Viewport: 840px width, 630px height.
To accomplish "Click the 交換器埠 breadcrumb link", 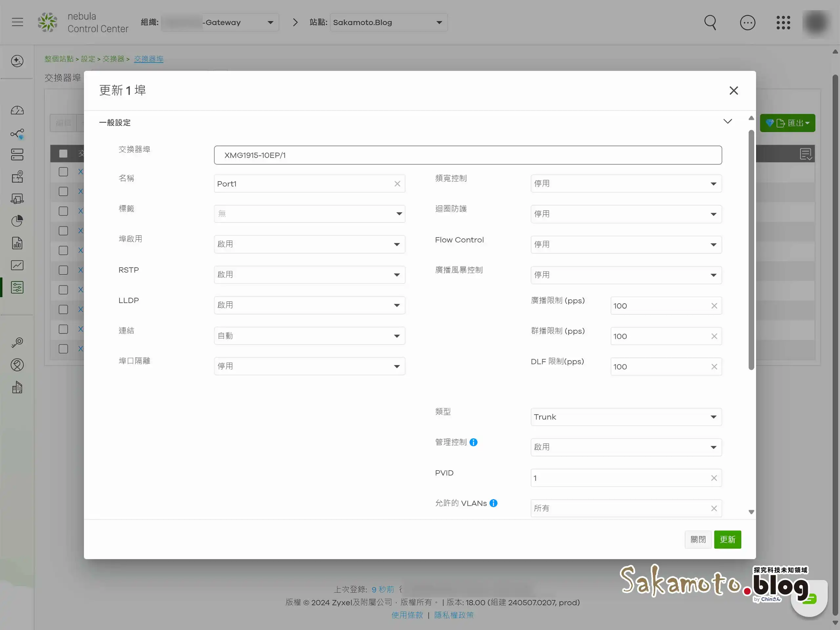I will 149,59.
